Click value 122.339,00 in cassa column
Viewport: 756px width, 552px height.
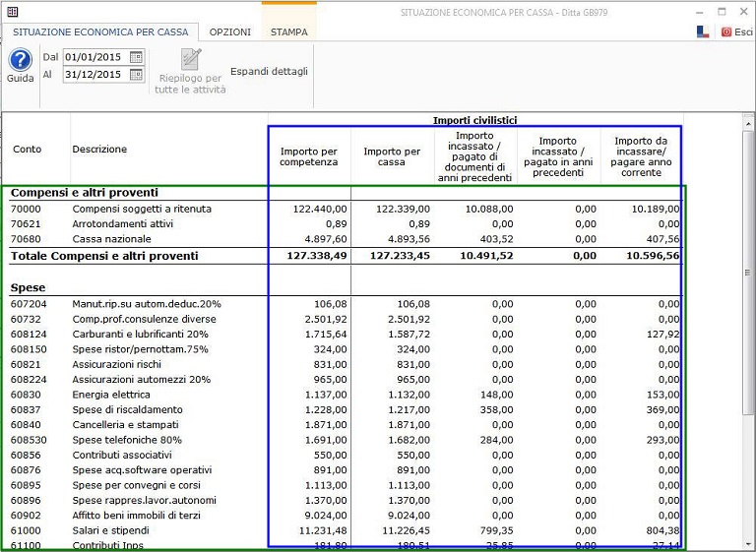point(403,209)
